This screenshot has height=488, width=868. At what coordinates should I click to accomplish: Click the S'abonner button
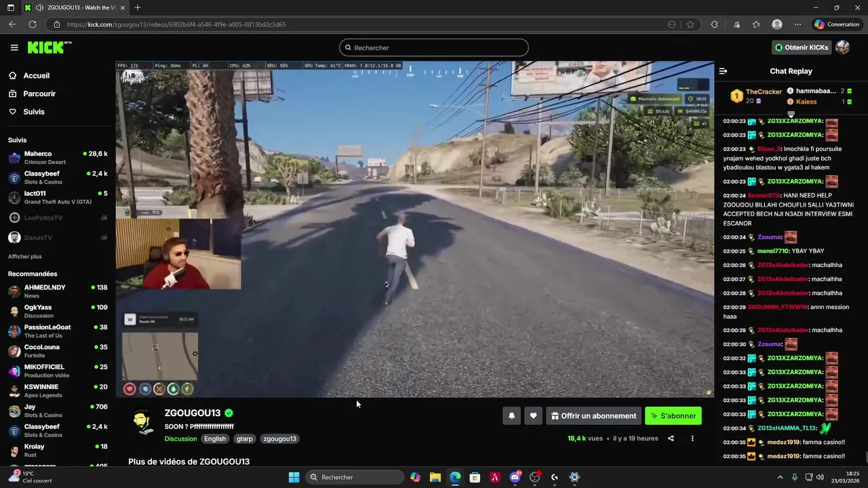tap(673, 416)
